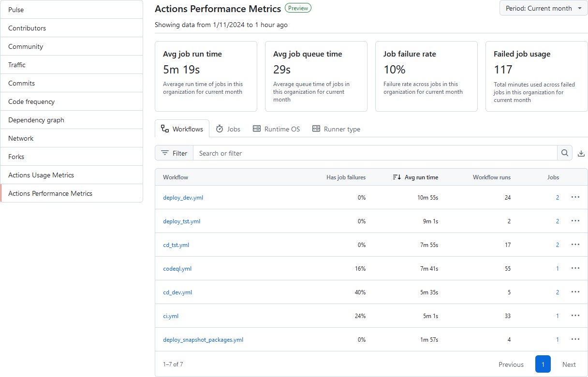Image resolution: width=588 pixels, height=377 pixels.
Task: Expand the Period: Current month dropdown
Action: [x=544, y=8]
